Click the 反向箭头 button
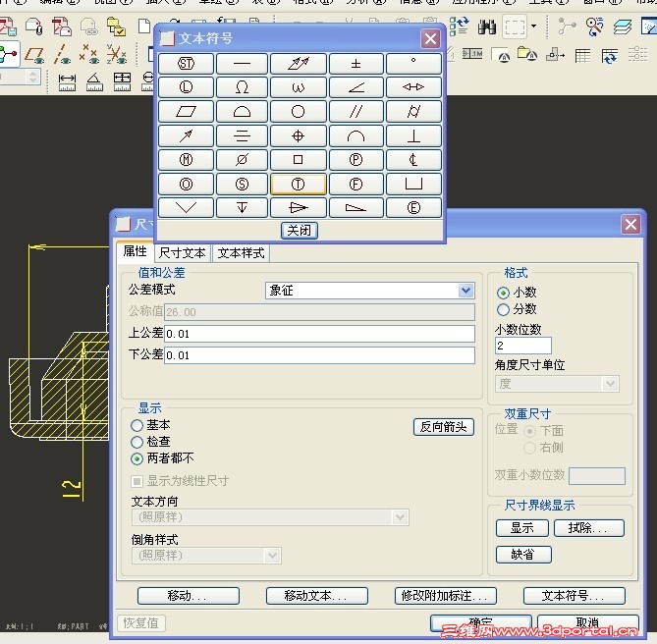657x644 pixels. tap(444, 427)
